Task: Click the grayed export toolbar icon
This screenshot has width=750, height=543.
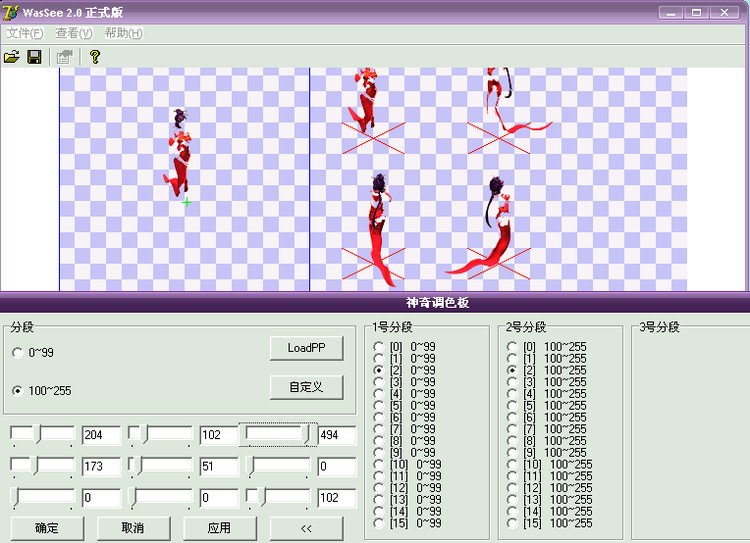Action: pos(65,57)
